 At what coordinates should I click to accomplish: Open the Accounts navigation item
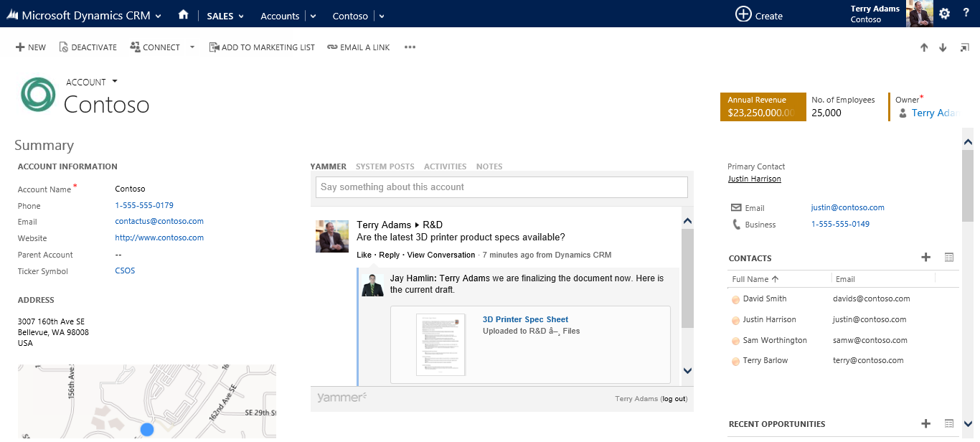coord(280,16)
